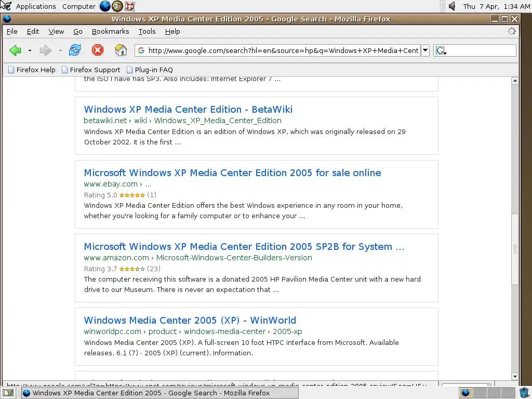Open the Help menu
The width and height of the screenshot is (532, 399).
click(x=172, y=32)
